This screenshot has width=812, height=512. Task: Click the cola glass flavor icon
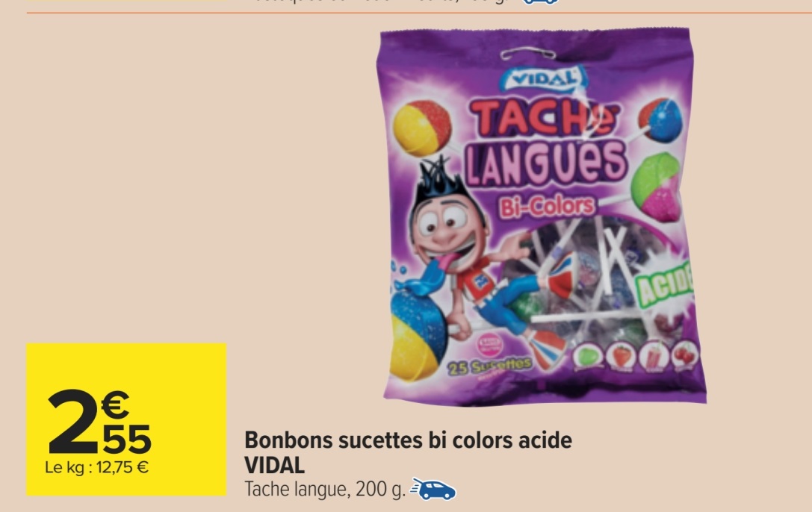click(656, 356)
